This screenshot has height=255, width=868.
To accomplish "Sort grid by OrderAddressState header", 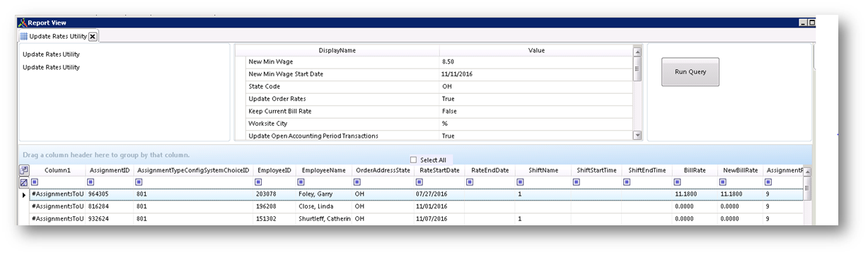I will click(x=382, y=170).
